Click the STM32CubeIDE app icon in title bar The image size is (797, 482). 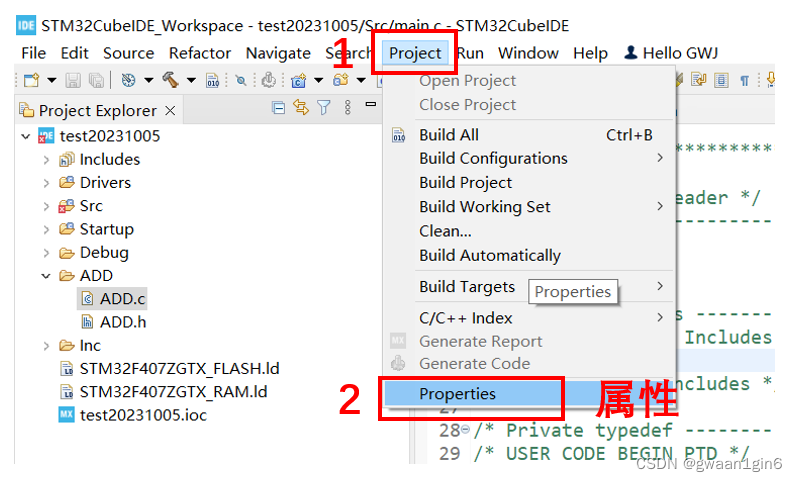pos(25,25)
